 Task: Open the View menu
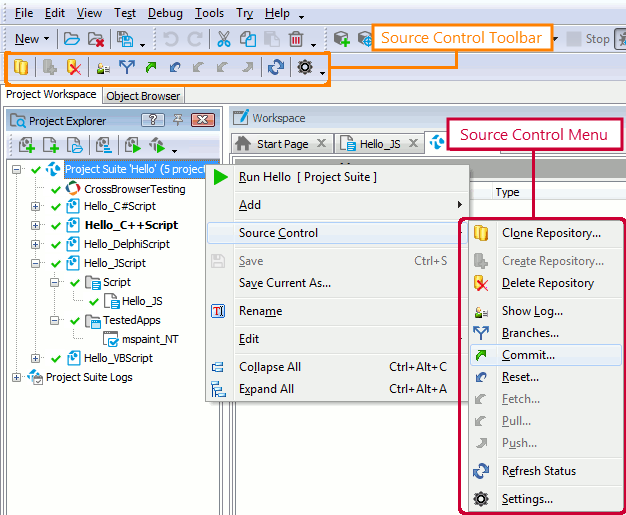89,13
